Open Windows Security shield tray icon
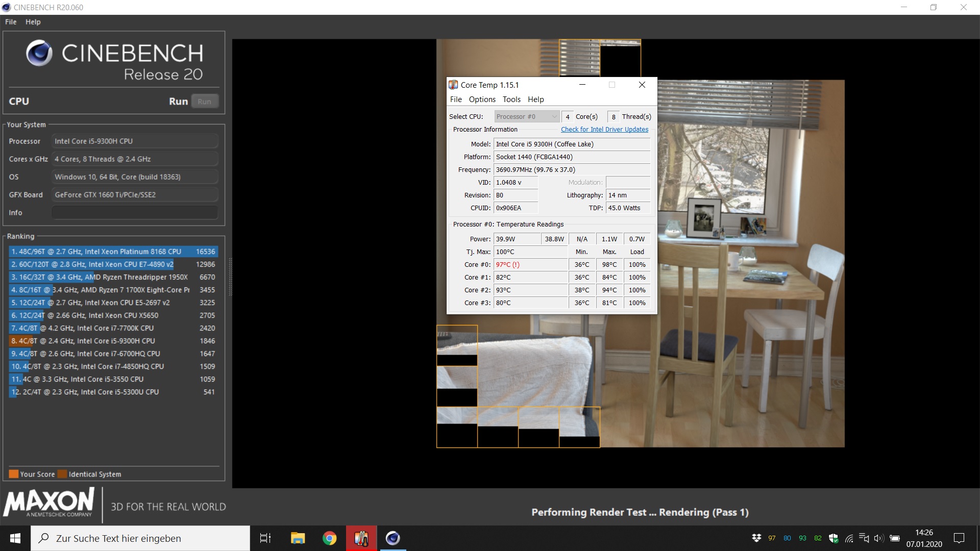This screenshot has width=980, height=551. point(834,538)
